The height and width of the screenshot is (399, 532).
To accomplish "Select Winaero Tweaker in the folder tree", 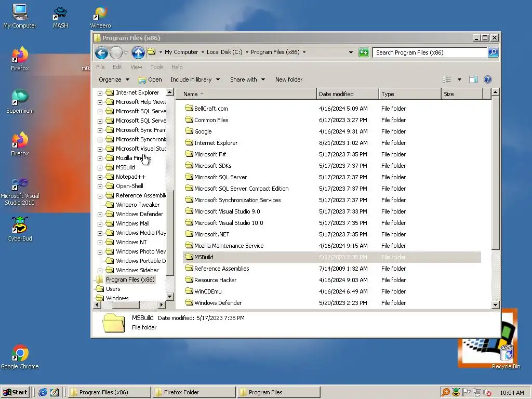I will (x=137, y=205).
